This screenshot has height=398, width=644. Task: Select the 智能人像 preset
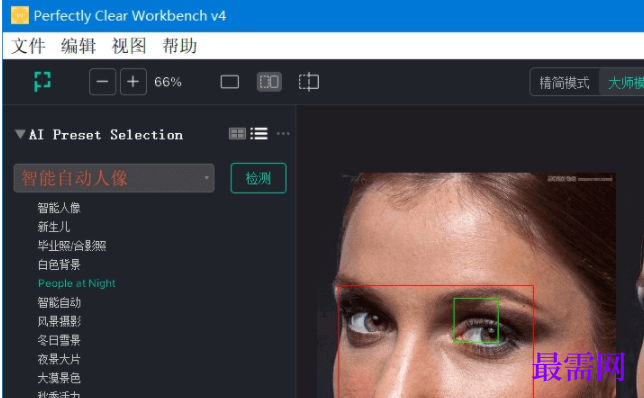pyautogui.click(x=59, y=208)
